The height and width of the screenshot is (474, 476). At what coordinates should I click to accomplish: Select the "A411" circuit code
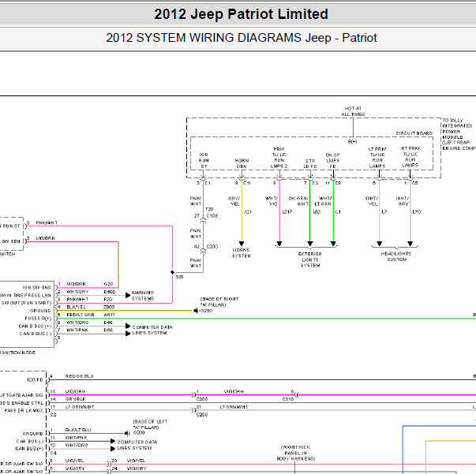point(109,315)
